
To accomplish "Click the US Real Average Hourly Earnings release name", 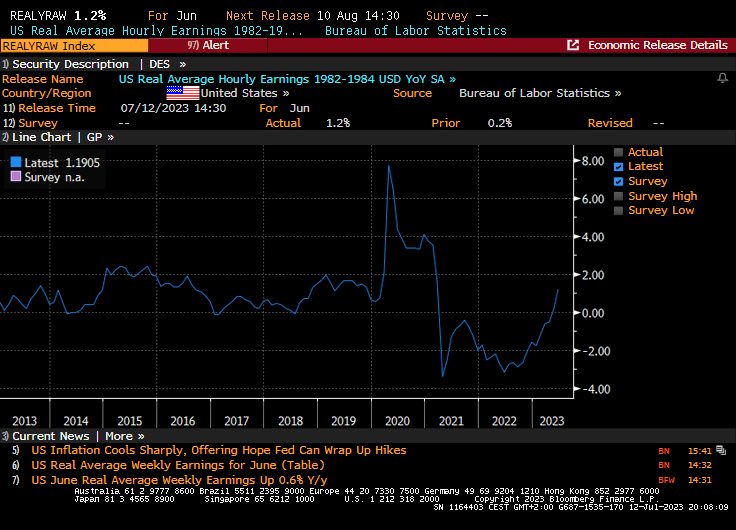I will tap(282, 79).
